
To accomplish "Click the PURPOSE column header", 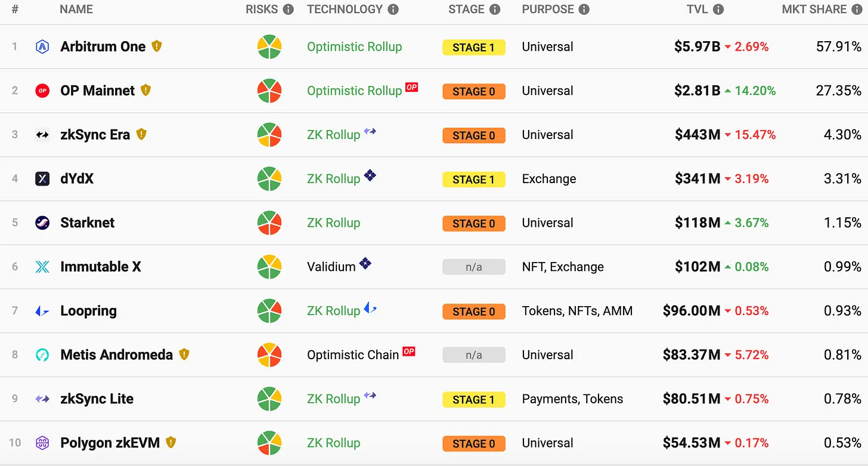I will tap(547, 10).
